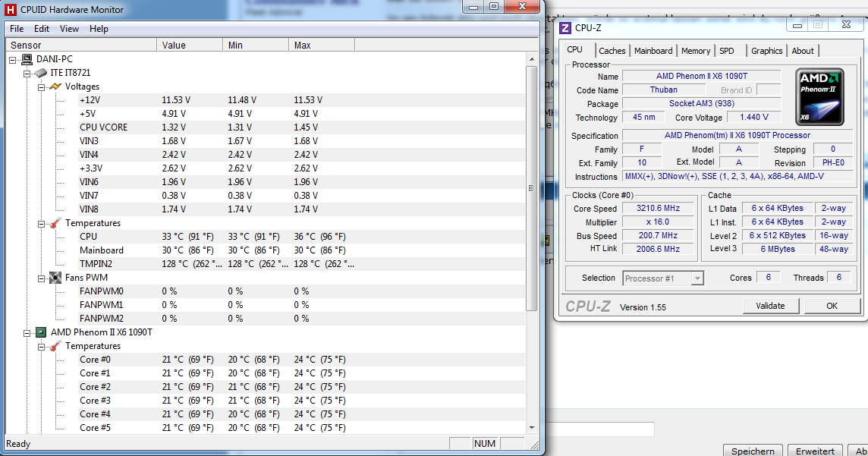The width and height of the screenshot is (868, 456).
Task: Collapse the Voltages group
Action: (x=41, y=87)
